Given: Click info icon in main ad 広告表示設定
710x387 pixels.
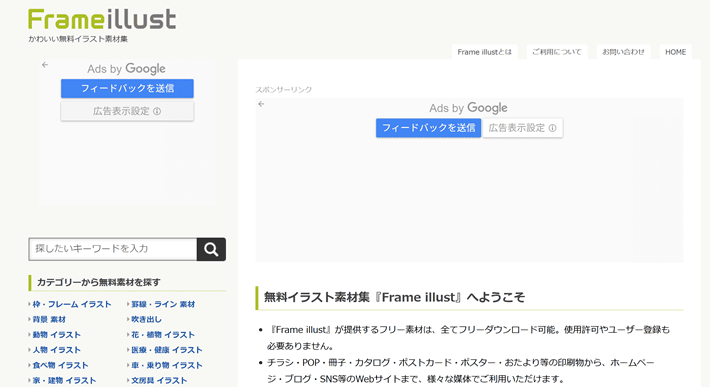Looking at the screenshot, I should click(x=552, y=128).
